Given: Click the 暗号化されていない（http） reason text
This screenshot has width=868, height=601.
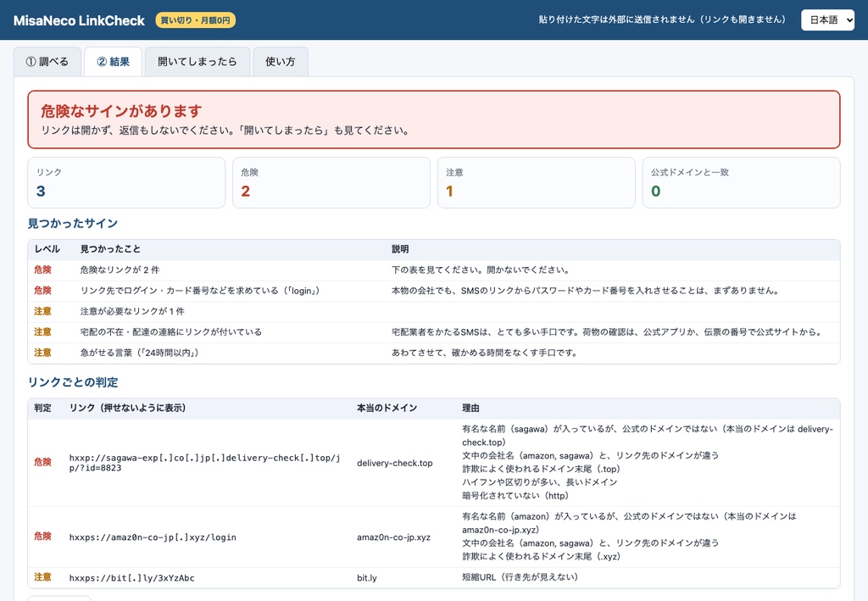Looking at the screenshot, I should click(x=515, y=496).
